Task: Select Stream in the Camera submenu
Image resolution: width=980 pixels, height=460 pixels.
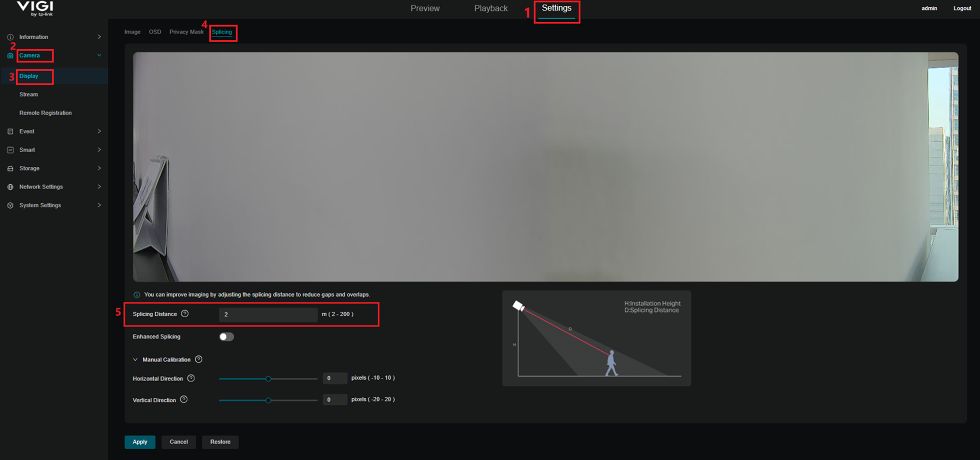Action: tap(28, 94)
